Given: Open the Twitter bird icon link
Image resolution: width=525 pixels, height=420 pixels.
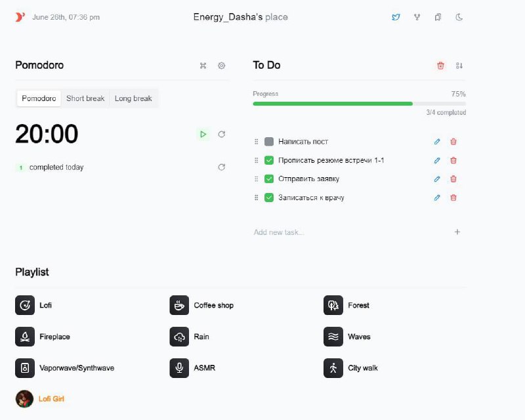Looking at the screenshot, I should tap(396, 17).
